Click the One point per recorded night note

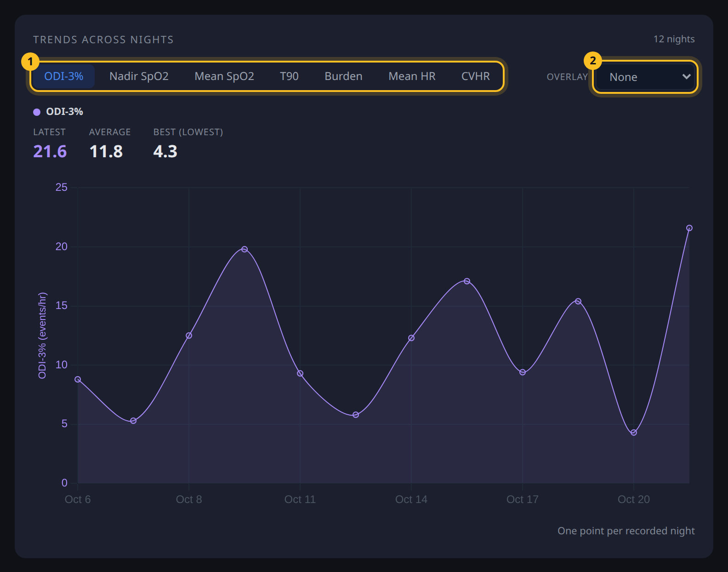pos(626,531)
